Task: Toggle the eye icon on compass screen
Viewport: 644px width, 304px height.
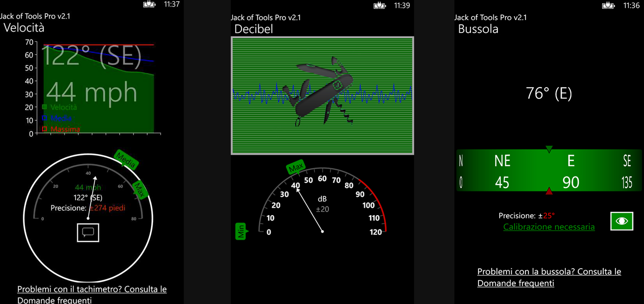Action: (622, 221)
